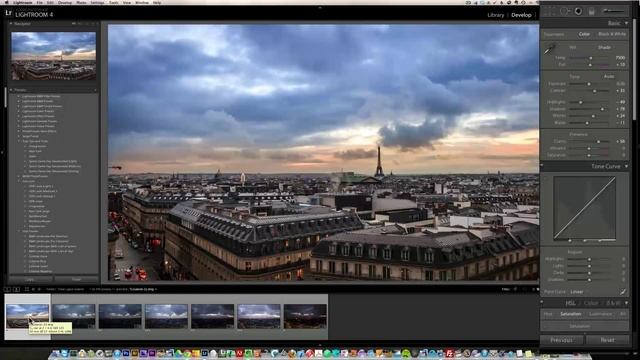
Task: Click the Copy settings button
Action: (x=30, y=280)
